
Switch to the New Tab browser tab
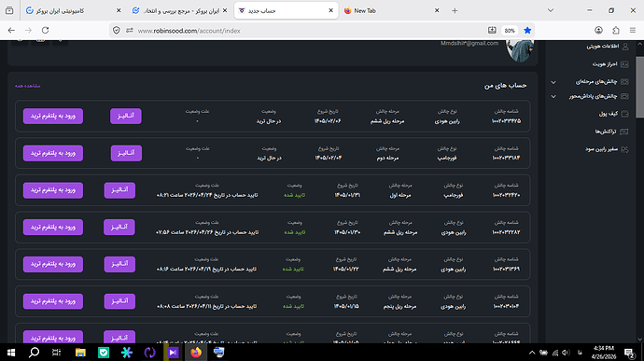click(392, 10)
